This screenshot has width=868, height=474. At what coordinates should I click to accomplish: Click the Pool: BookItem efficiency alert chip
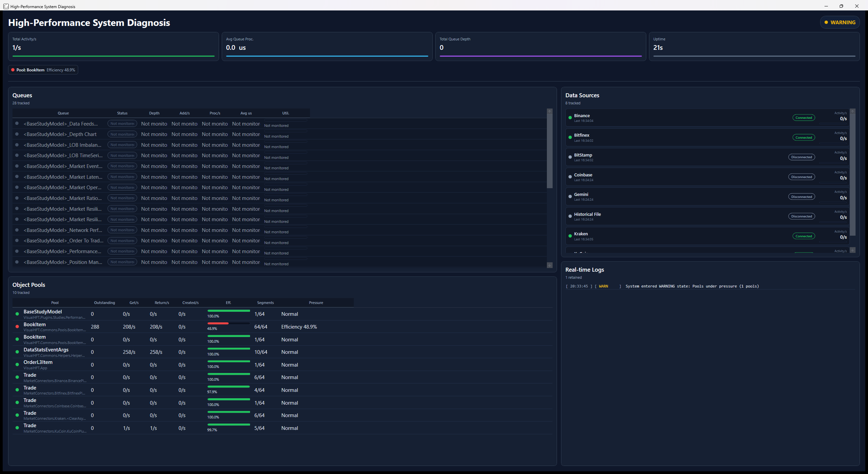coord(43,70)
